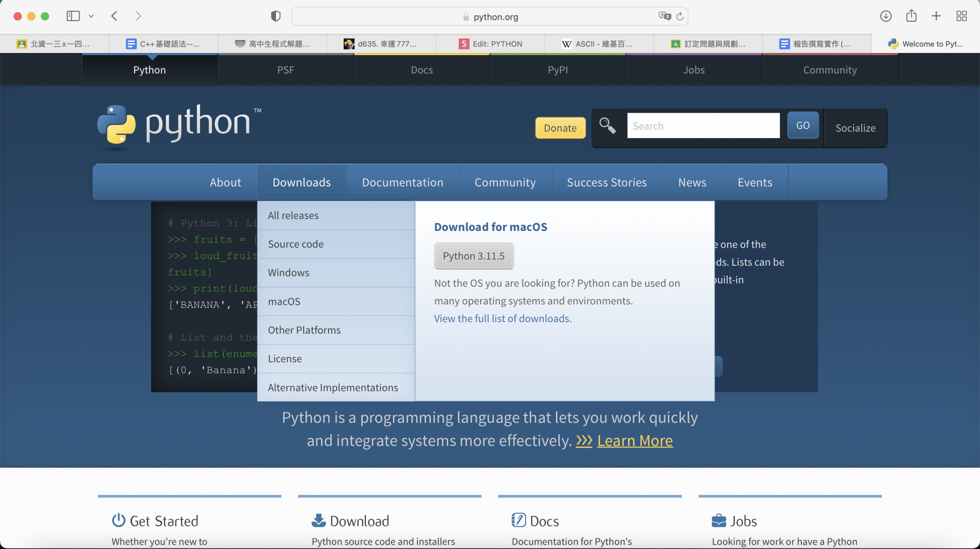Viewport: 980px width, 549px height.
Task: Open a new tab with the plus icon
Action: (936, 16)
